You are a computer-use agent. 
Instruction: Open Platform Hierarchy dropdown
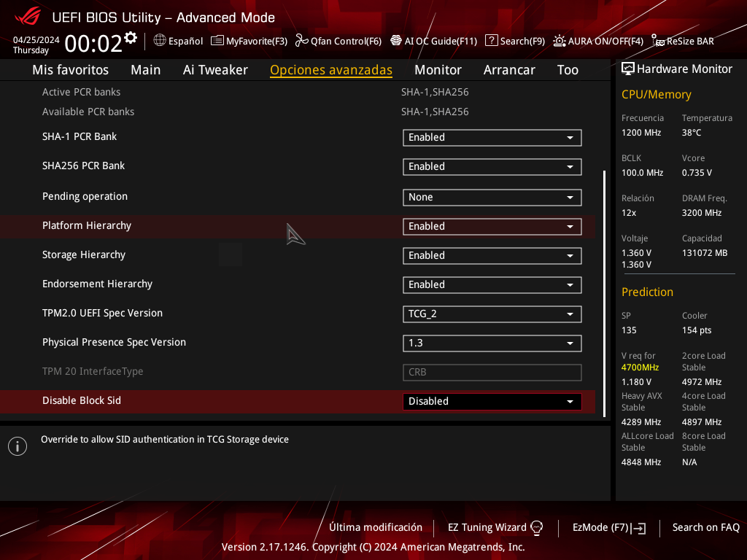click(492, 227)
